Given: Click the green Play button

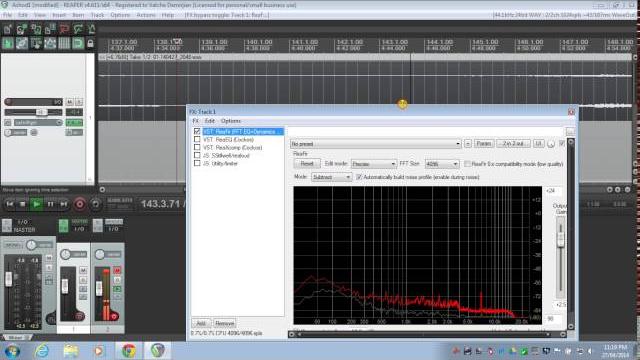Looking at the screenshot, I should point(36,204).
